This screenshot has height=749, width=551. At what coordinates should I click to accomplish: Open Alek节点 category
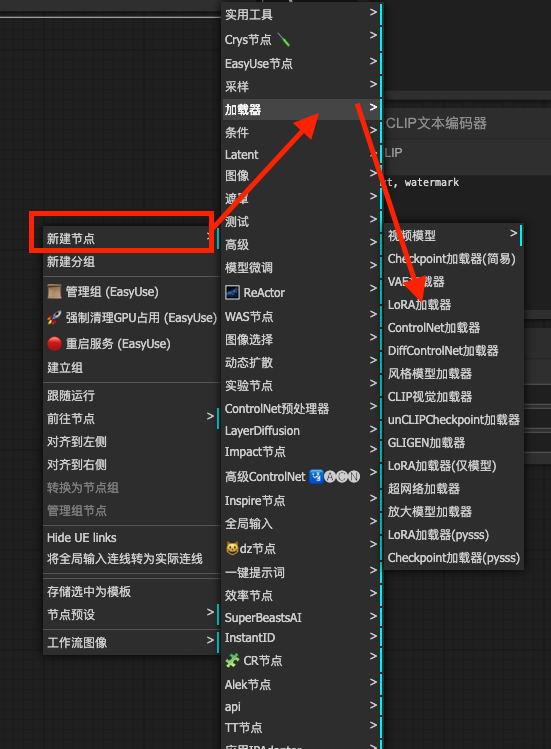click(x=302, y=684)
